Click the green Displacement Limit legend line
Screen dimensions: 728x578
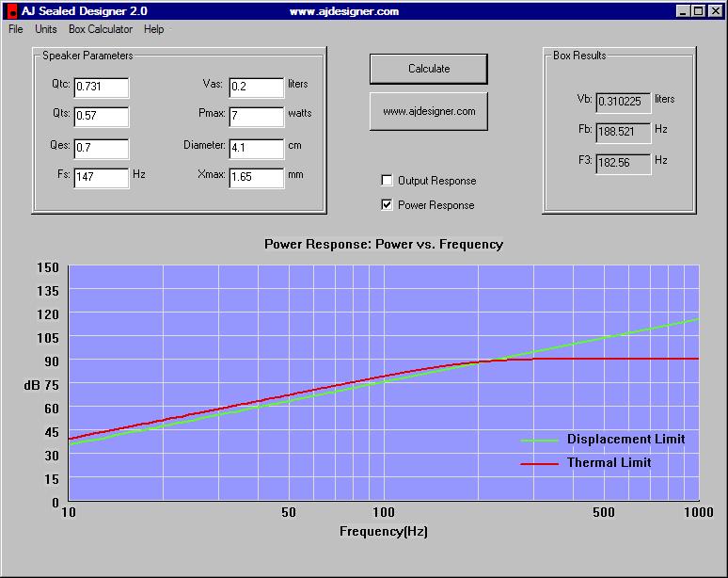[x=540, y=441]
